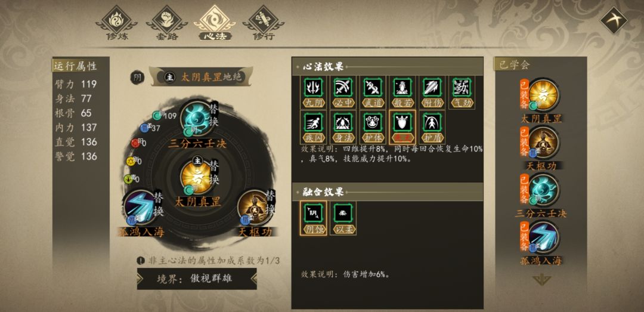Select the 般若 effect icon
The width and height of the screenshot is (644, 312).
402,92
